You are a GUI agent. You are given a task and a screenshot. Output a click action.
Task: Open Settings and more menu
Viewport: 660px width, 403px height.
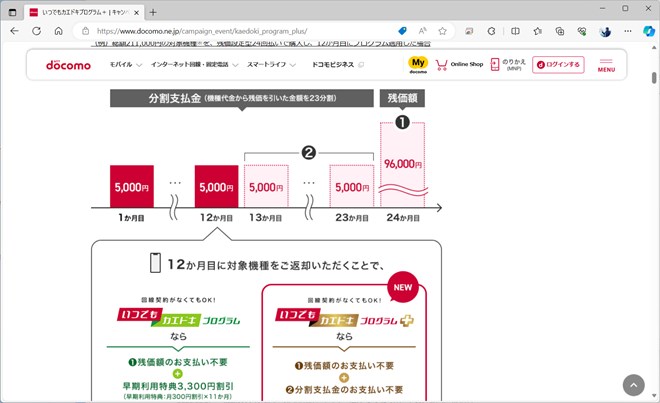[628, 31]
